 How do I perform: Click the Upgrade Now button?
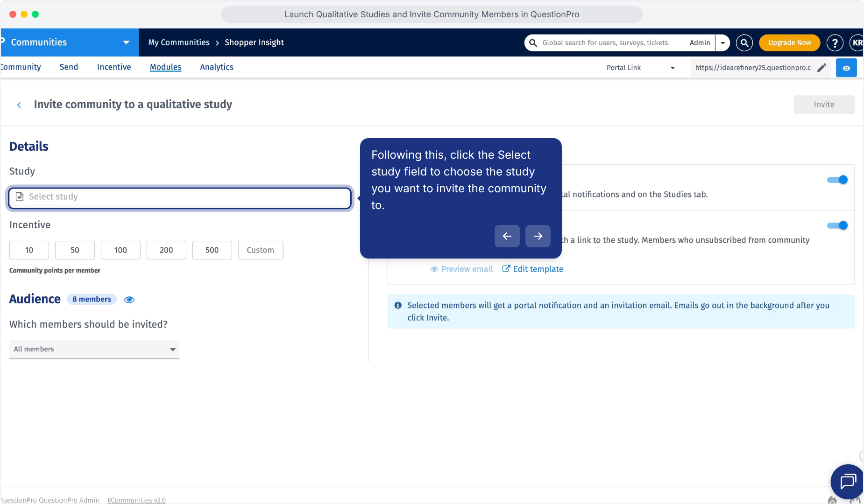(789, 42)
